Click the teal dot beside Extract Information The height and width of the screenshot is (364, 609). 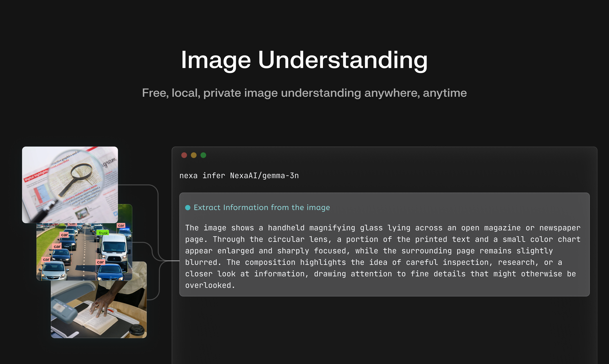(x=188, y=207)
